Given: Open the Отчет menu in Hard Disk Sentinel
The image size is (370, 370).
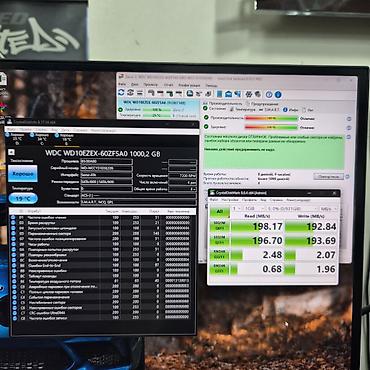Looking at the screenshot, I should [168, 85].
